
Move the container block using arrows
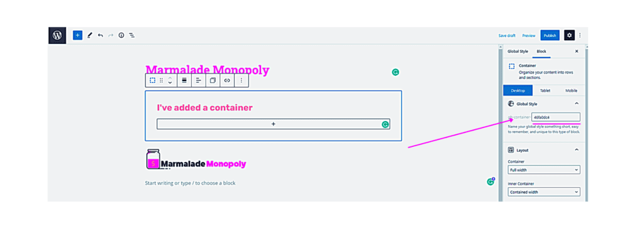pos(170,80)
